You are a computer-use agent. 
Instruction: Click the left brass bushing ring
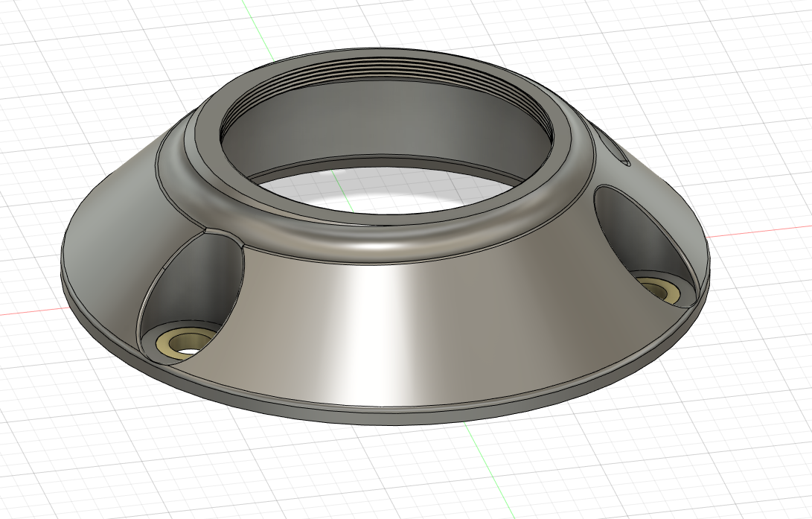click(x=173, y=342)
